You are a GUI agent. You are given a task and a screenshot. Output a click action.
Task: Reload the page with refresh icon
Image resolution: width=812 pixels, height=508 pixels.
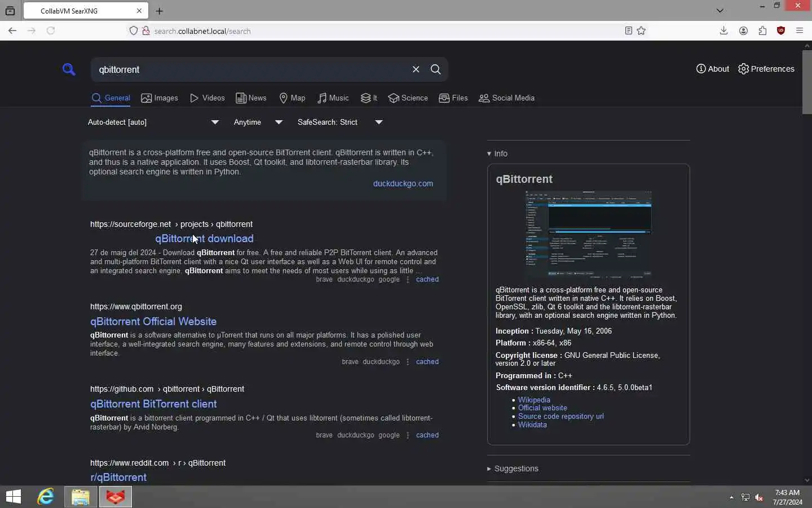tap(51, 31)
